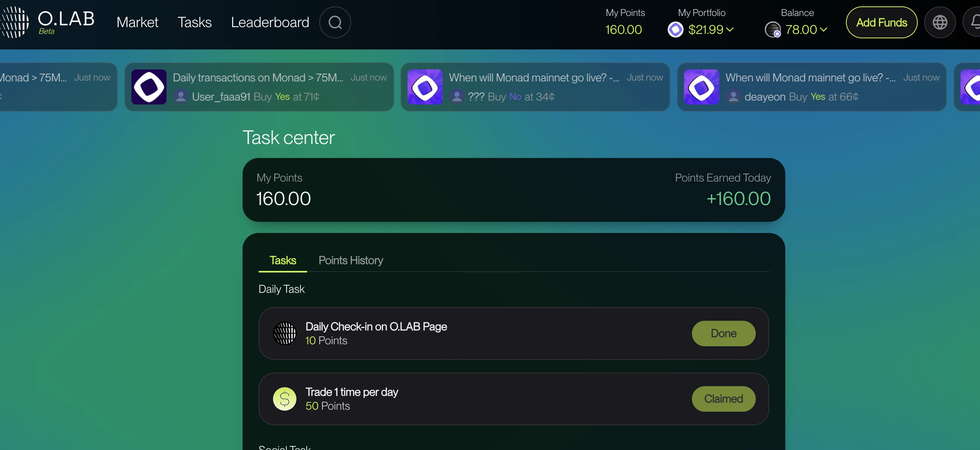Click the Trade task coin icon
Screen dimensions: 980x450
click(285, 399)
